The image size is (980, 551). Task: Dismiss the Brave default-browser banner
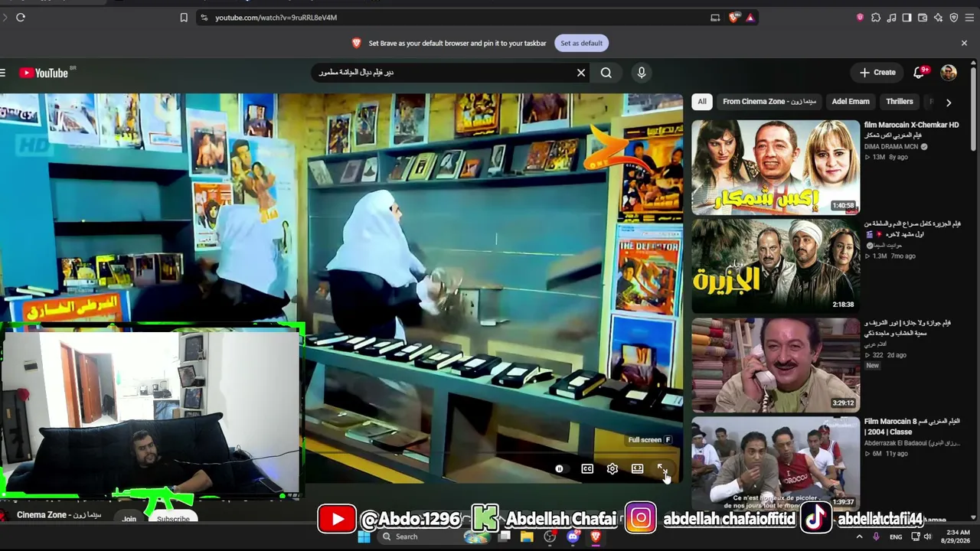pyautogui.click(x=964, y=43)
